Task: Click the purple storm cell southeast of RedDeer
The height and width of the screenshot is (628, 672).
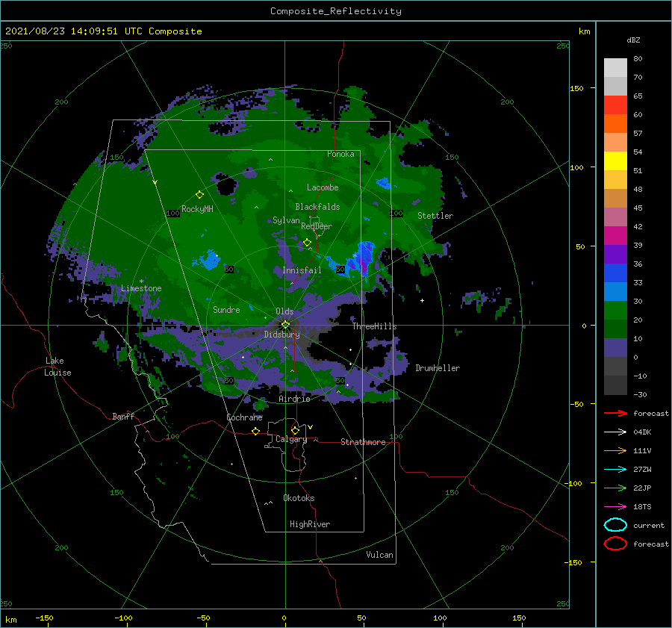Action: click(364, 260)
